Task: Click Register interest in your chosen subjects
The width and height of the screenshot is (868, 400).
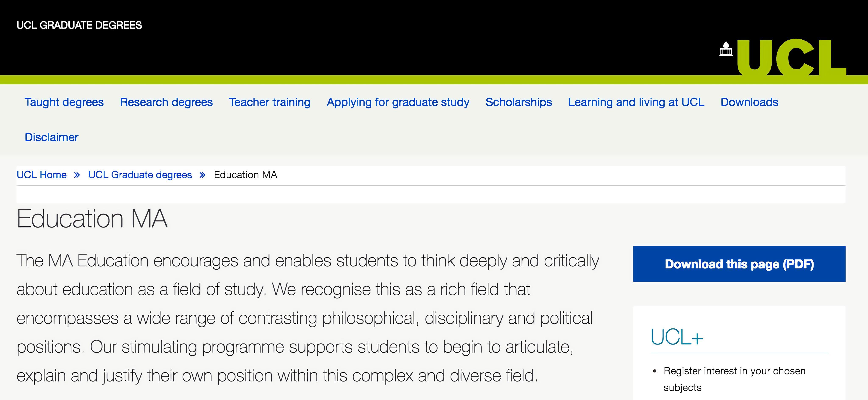Action: tap(734, 371)
